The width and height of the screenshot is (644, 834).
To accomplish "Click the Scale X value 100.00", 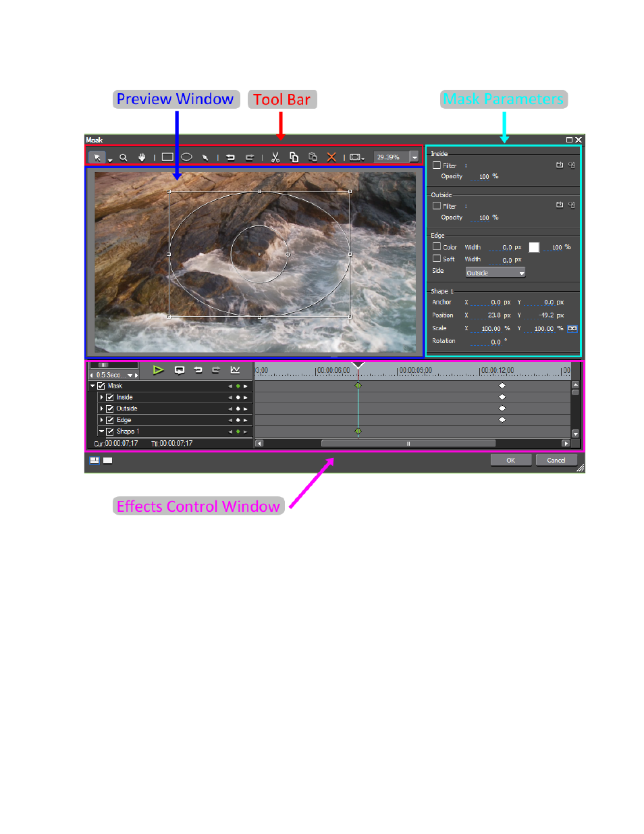I will coord(487,329).
